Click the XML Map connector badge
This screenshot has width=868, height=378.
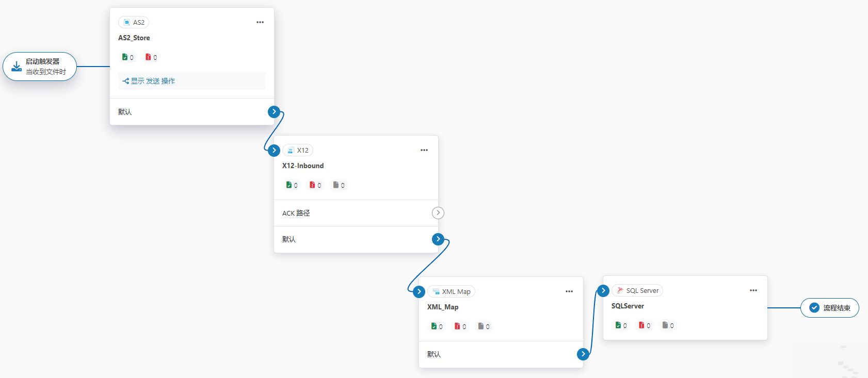pos(451,291)
